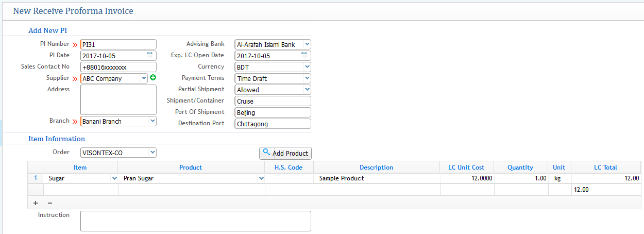644x234 pixels.
Task: Click the Quantity column header
Action: click(x=521, y=167)
